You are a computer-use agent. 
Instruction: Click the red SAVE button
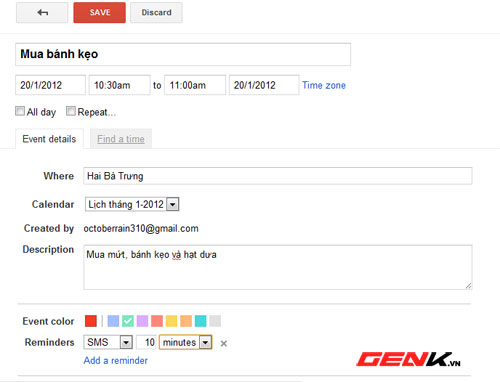coord(100,13)
